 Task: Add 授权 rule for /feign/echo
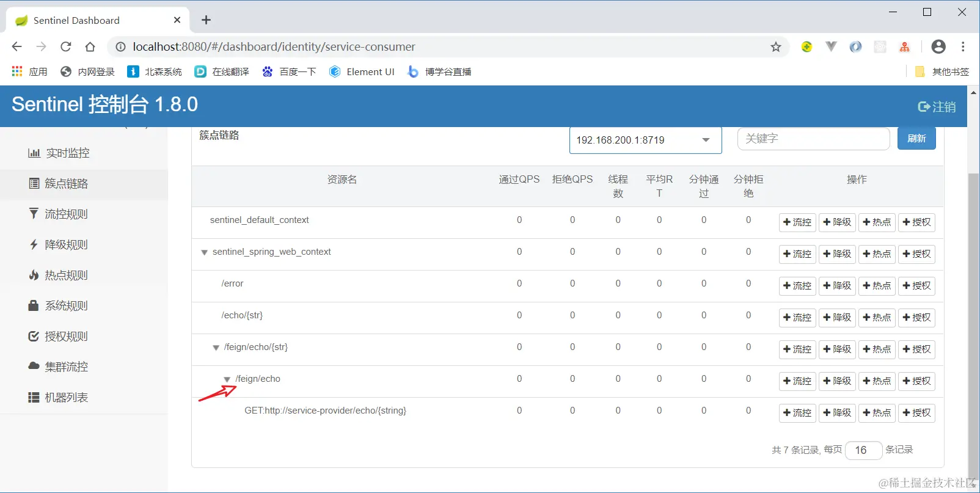tap(916, 381)
